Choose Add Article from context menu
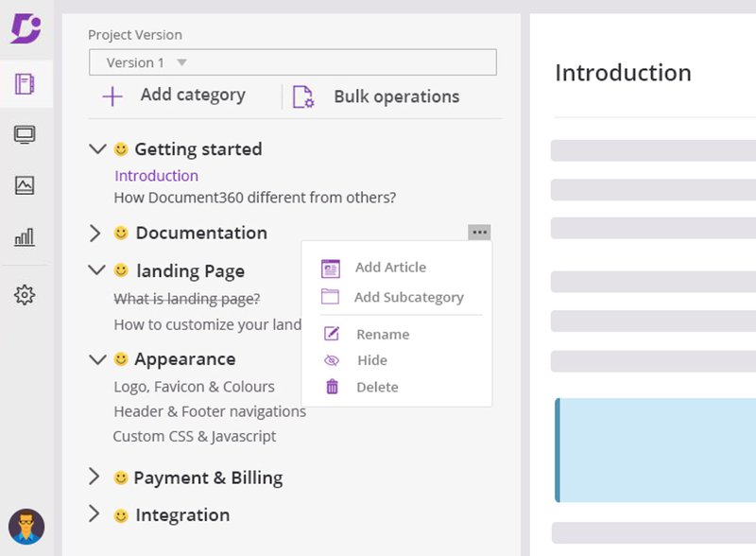The width and height of the screenshot is (756, 556). [389, 268]
